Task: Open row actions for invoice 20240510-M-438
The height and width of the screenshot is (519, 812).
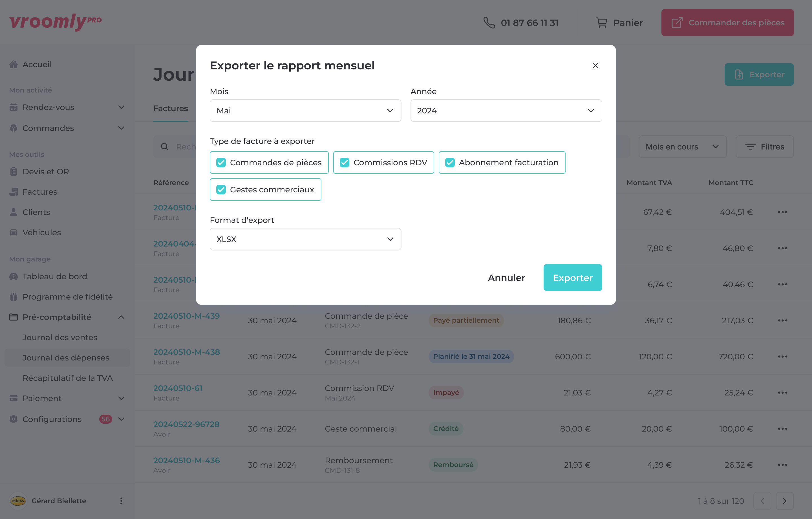Action: [x=783, y=357]
